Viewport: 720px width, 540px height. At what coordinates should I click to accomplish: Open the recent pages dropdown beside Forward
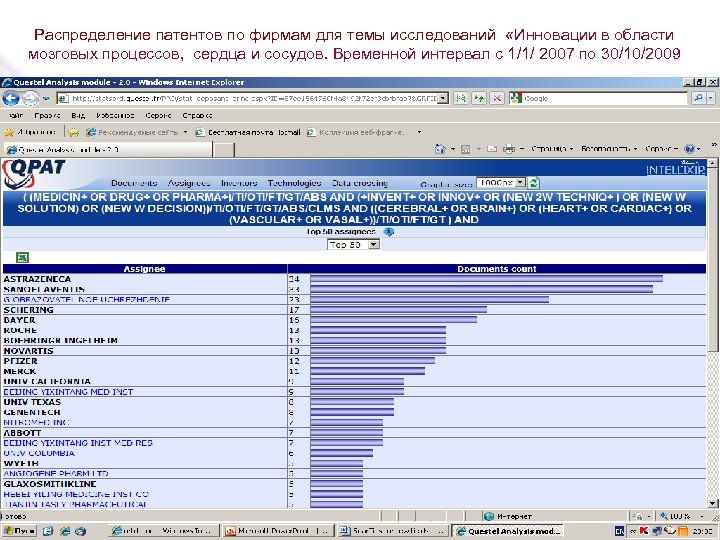(x=46, y=98)
